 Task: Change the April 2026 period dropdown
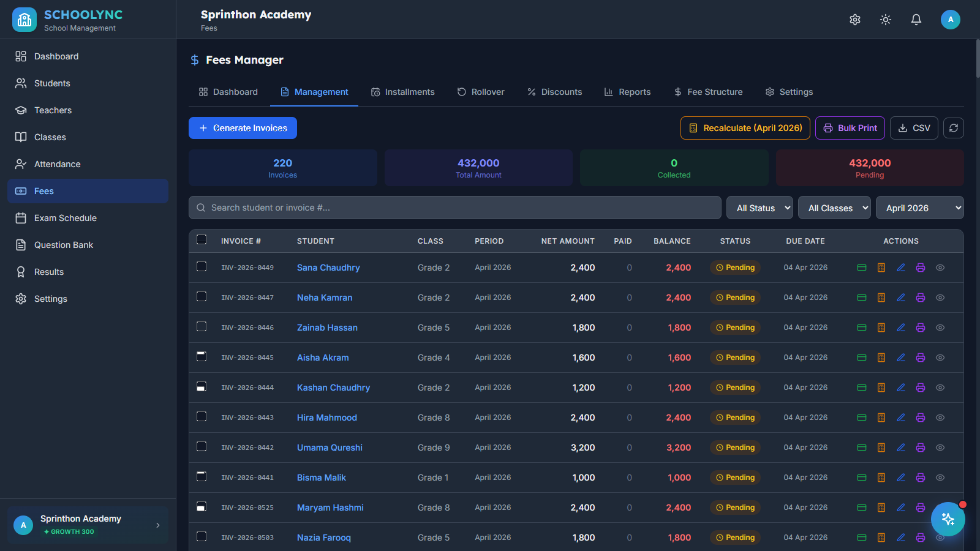click(920, 208)
